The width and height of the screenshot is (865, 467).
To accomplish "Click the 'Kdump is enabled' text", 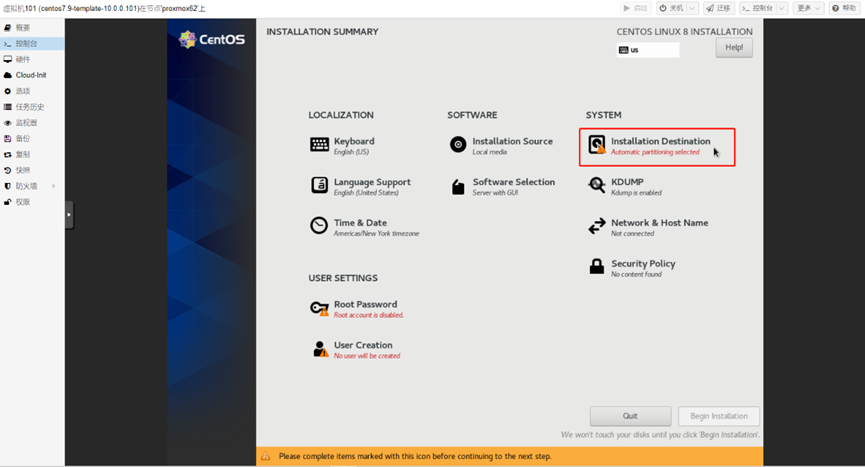I will 636,193.
